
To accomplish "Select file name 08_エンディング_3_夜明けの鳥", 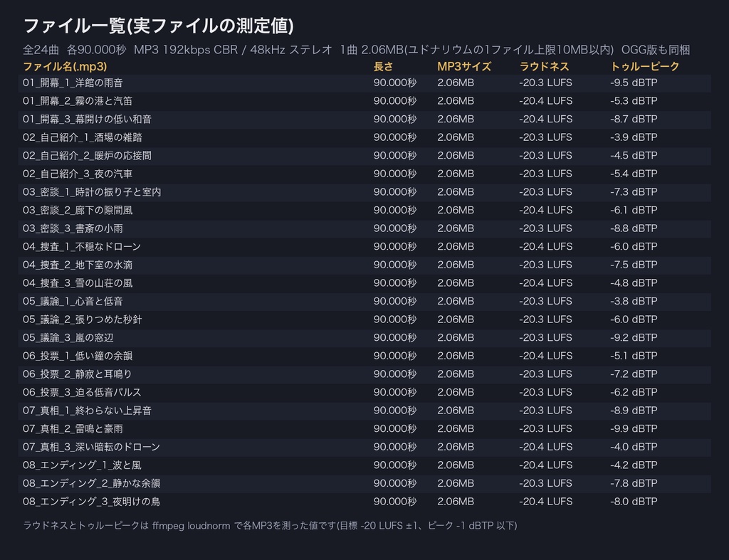I will click(x=92, y=501).
